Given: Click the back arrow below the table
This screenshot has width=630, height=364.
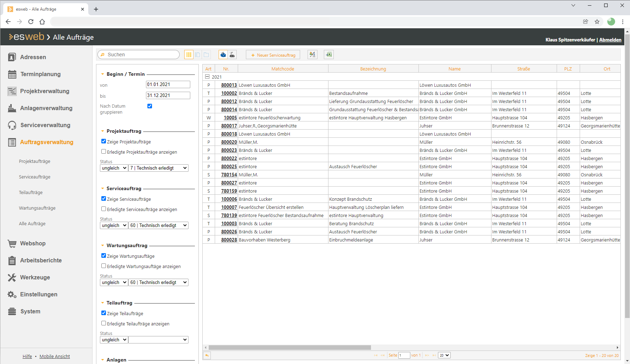Looking at the screenshot, I should coord(207,355).
